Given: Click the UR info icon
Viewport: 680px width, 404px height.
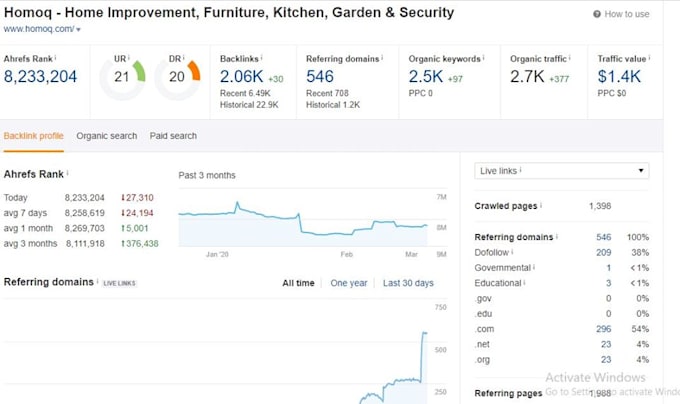Looking at the screenshot, I should (129, 57).
